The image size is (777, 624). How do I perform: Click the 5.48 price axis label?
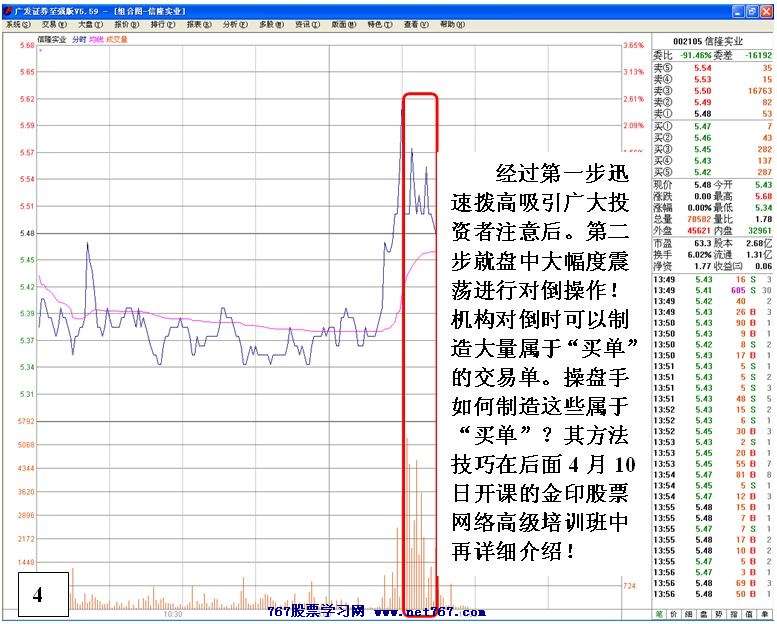tap(27, 233)
